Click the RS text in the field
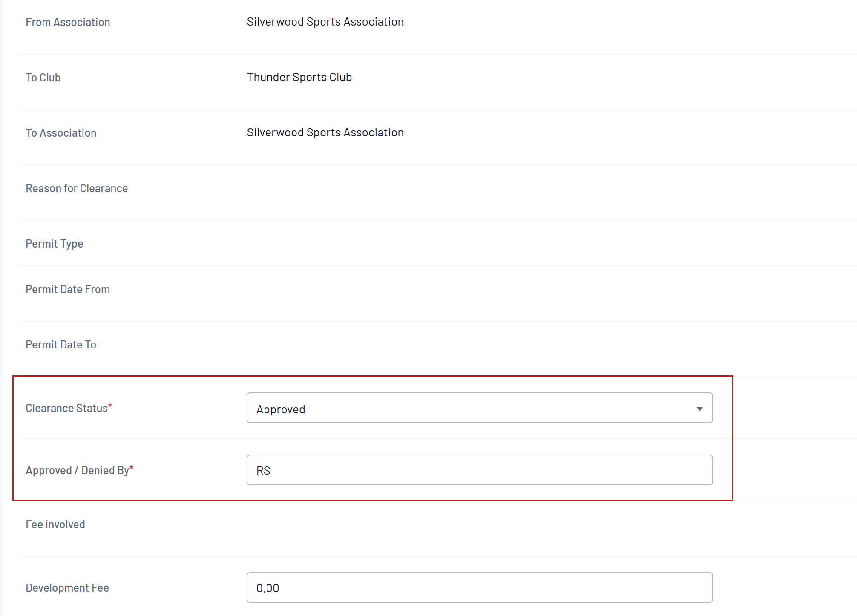 pos(263,470)
